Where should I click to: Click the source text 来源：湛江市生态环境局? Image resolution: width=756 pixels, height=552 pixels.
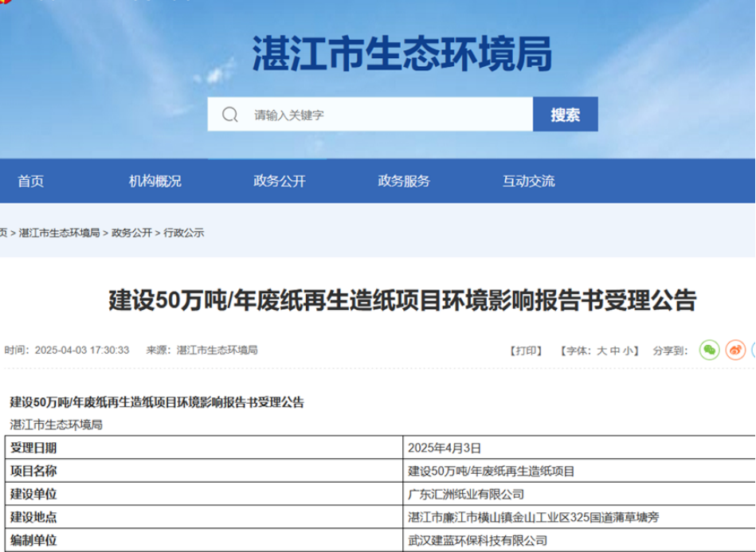(x=202, y=350)
